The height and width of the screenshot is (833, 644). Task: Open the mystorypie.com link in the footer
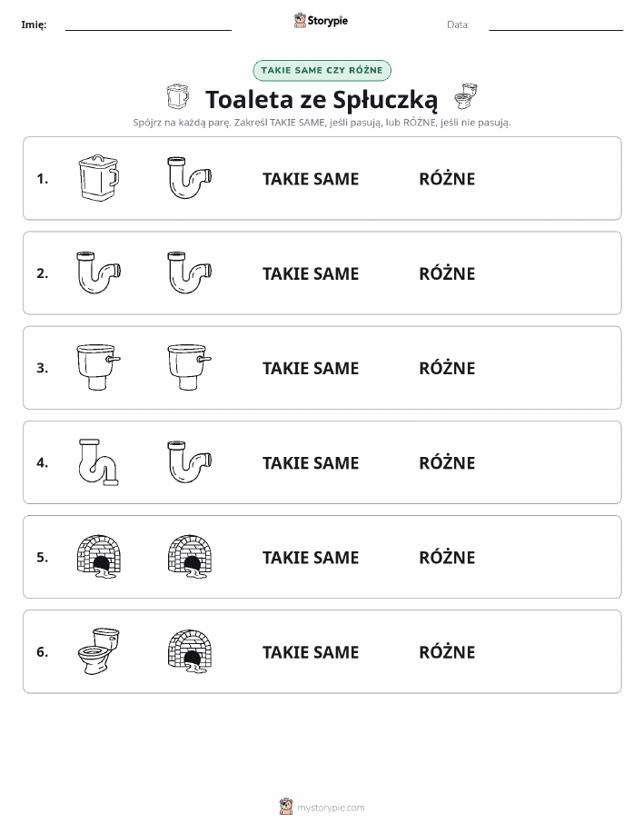coord(331,808)
